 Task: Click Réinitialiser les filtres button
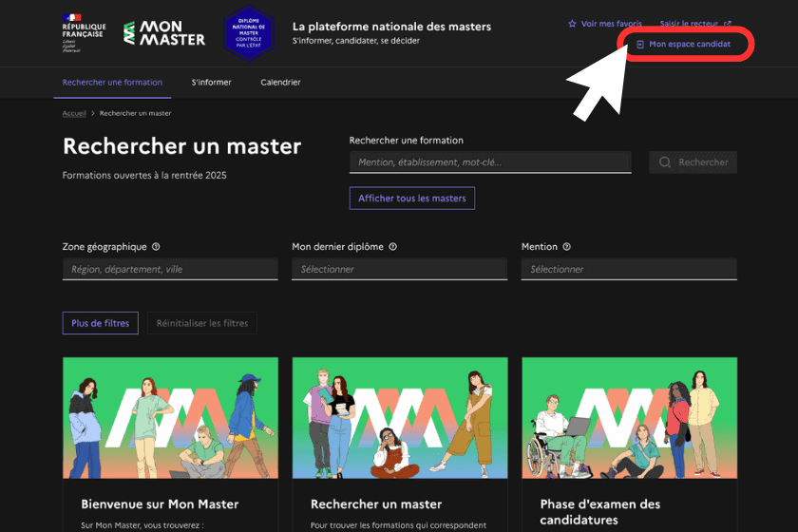202,323
